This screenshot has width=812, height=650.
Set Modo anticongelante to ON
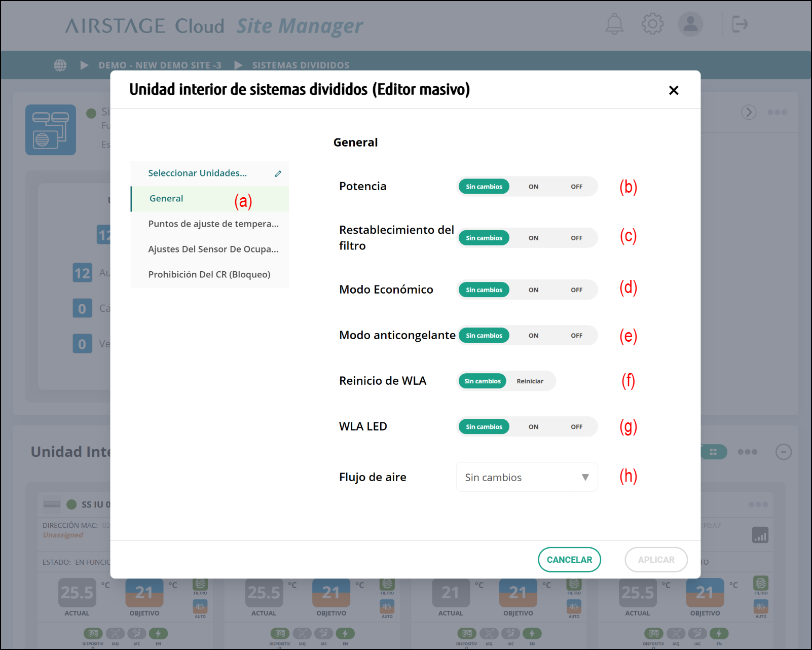[x=533, y=336]
